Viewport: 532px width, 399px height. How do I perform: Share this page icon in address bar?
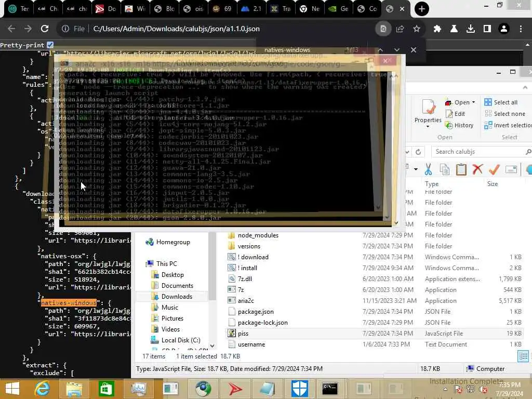400,29
